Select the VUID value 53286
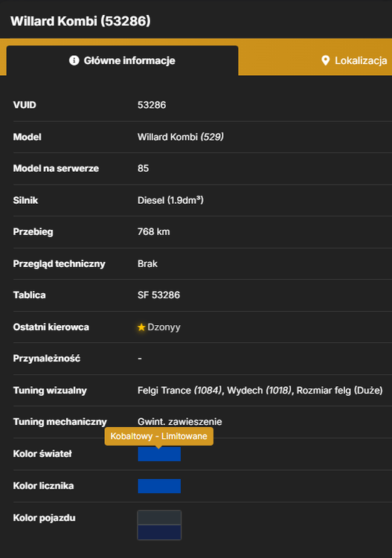This screenshot has height=558, width=392. (x=152, y=105)
